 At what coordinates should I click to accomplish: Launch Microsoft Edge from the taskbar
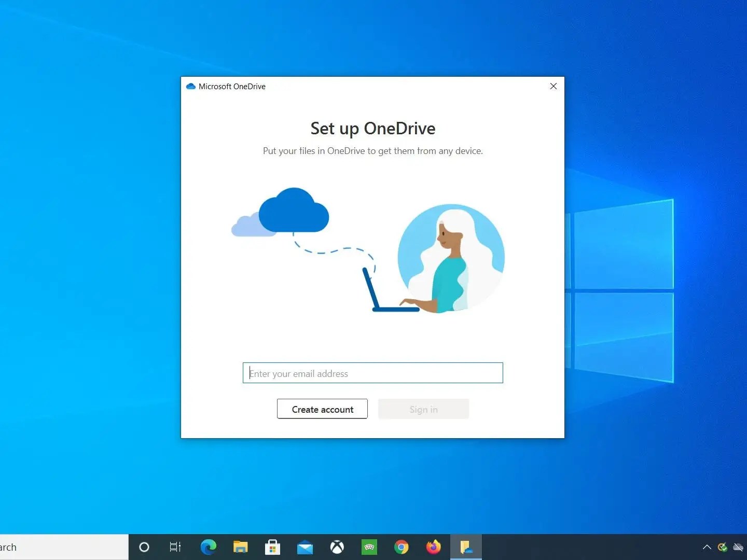point(209,547)
